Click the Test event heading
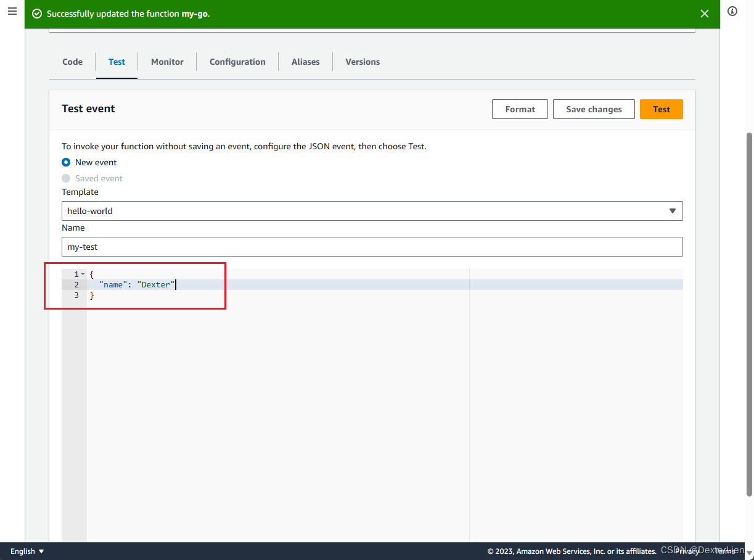 pos(88,109)
